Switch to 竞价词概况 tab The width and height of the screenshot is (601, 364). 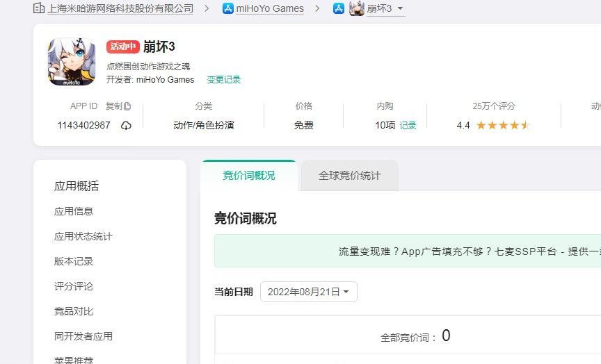(x=249, y=176)
